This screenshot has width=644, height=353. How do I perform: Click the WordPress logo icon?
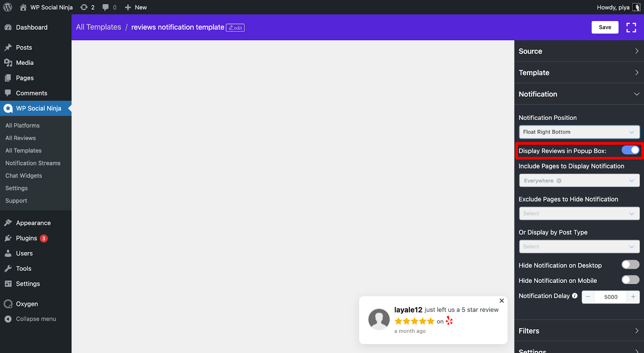pyautogui.click(x=8, y=7)
